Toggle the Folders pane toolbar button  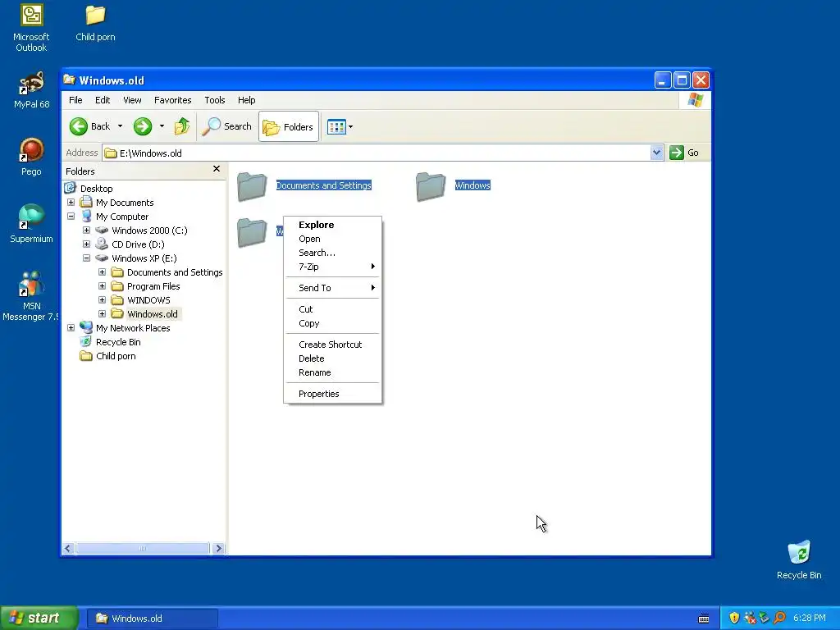(x=289, y=126)
